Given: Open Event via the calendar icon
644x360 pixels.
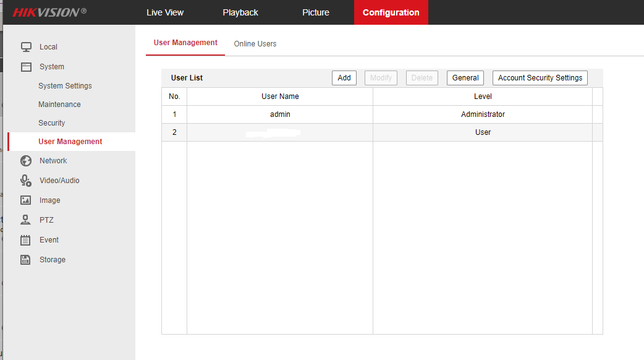Looking at the screenshot, I should click(x=26, y=240).
